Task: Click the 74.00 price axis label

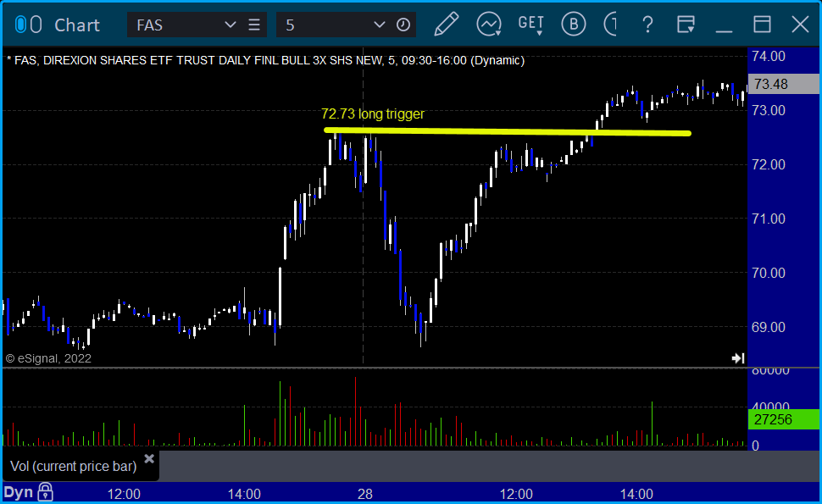Action: pyautogui.click(x=769, y=56)
